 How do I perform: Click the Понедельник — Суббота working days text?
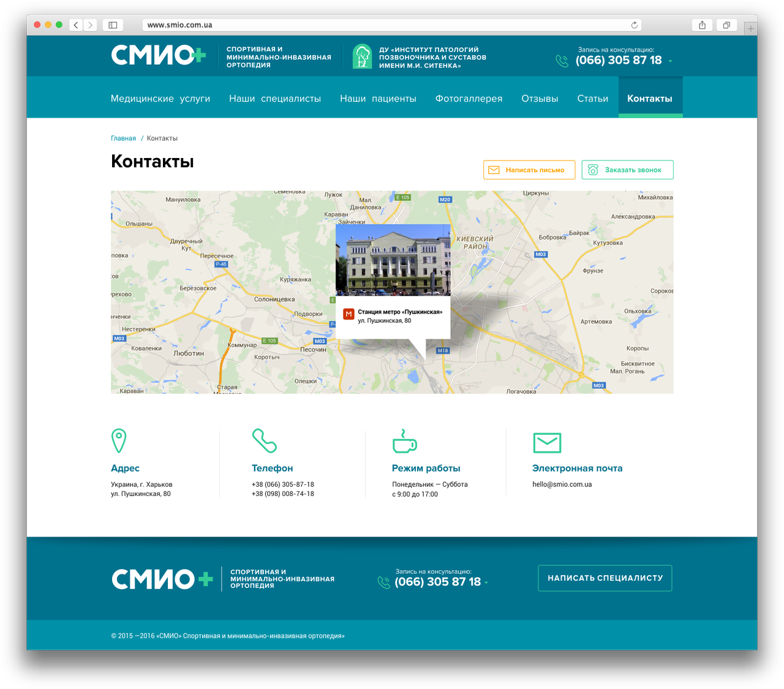tap(430, 484)
